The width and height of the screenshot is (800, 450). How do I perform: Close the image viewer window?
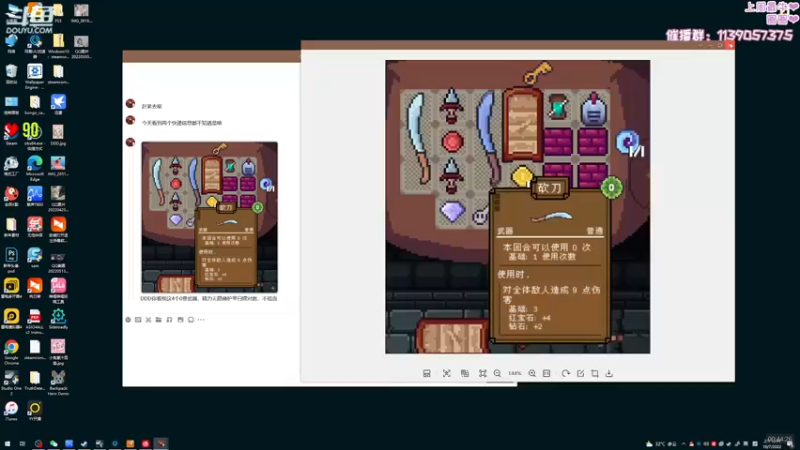click(730, 45)
